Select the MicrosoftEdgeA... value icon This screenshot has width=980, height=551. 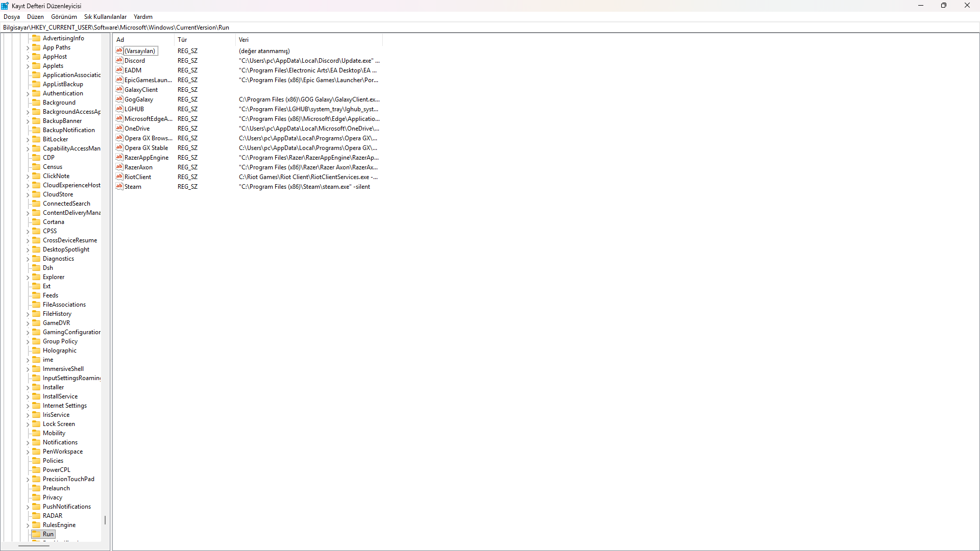tap(119, 118)
